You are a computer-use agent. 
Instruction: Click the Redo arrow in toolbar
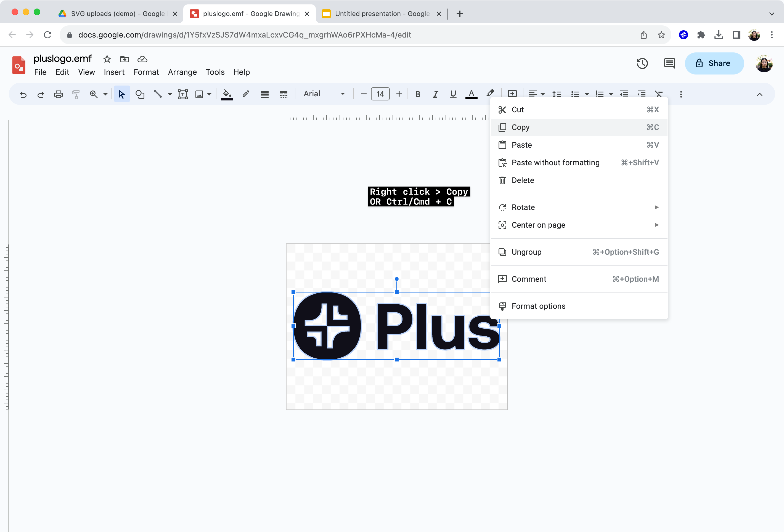41,94
